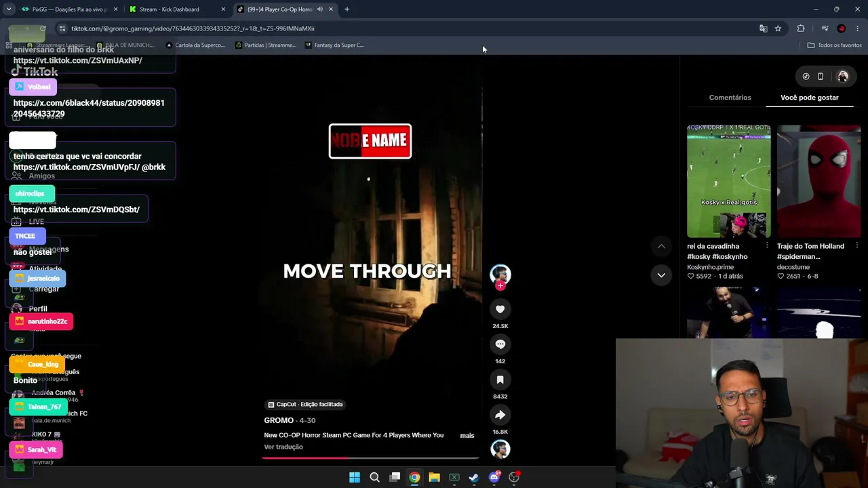This screenshot has height=488, width=868.
Task: Open the vt.tiktok.com/ZSVmDQSbt/ chat link
Action: [77, 209]
